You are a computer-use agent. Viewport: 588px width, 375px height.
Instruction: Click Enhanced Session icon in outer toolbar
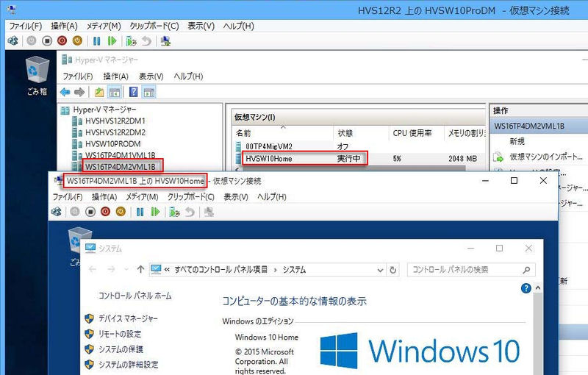click(165, 40)
